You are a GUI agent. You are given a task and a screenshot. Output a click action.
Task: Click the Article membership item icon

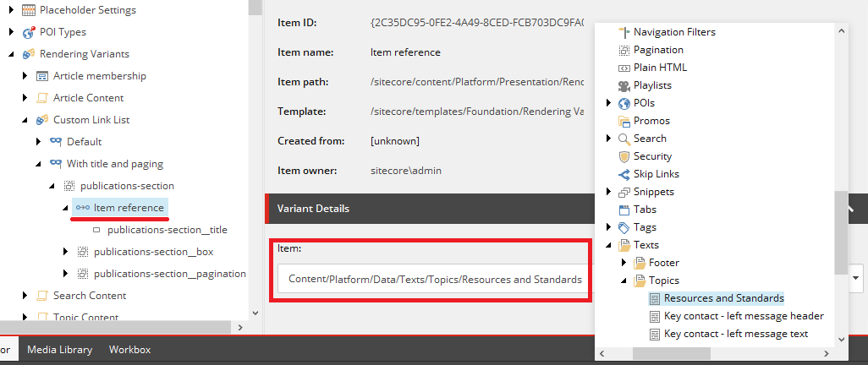41,76
